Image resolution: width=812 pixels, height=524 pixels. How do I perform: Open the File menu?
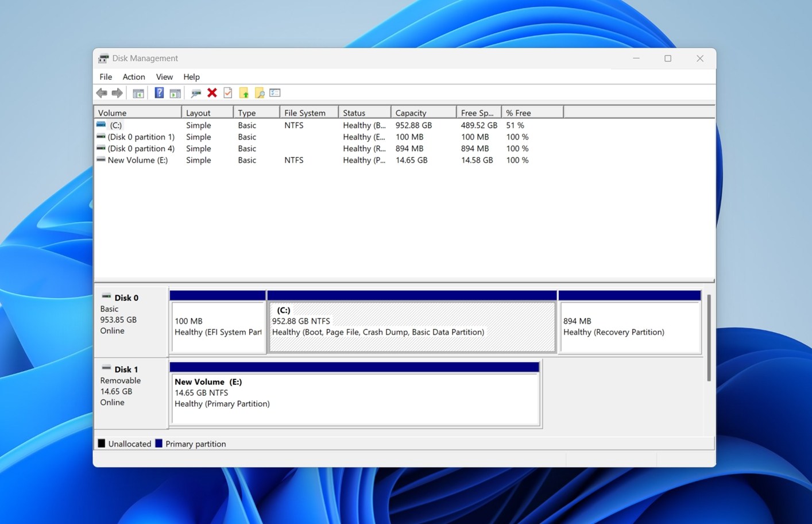(x=106, y=76)
